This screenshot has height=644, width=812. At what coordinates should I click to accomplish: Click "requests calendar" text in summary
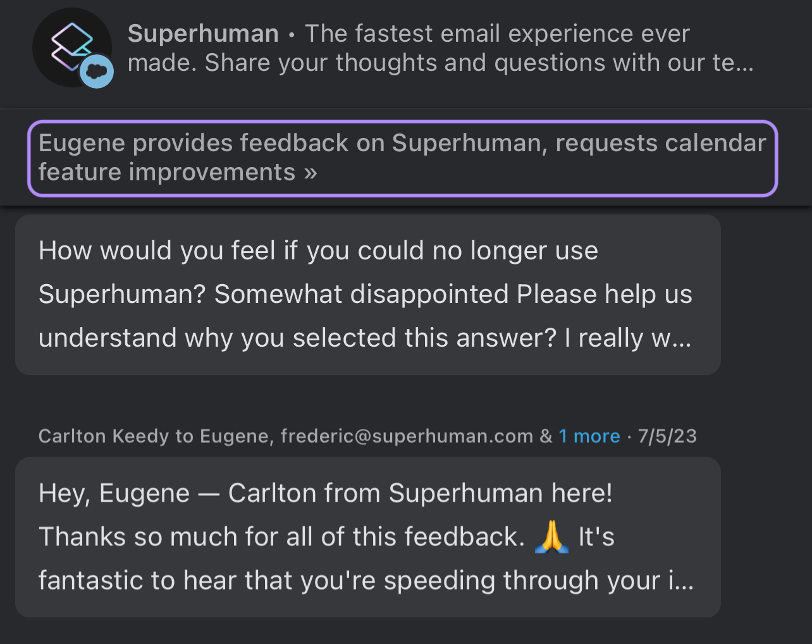661,143
